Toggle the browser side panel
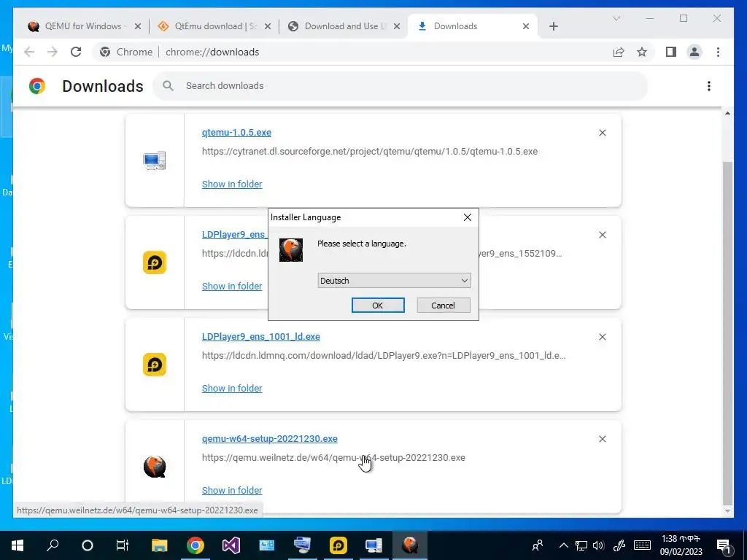This screenshot has width=747, height=560. pos(671,52)
